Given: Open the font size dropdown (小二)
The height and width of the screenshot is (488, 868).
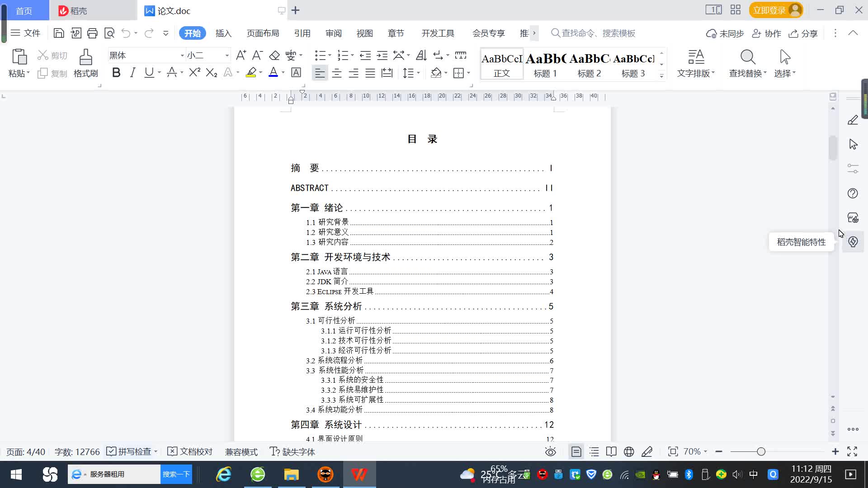Looking at the screenshot, I should 227,56.
